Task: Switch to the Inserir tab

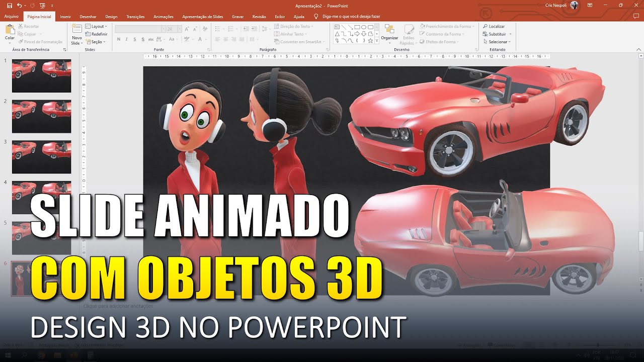Action: [65, 17]
